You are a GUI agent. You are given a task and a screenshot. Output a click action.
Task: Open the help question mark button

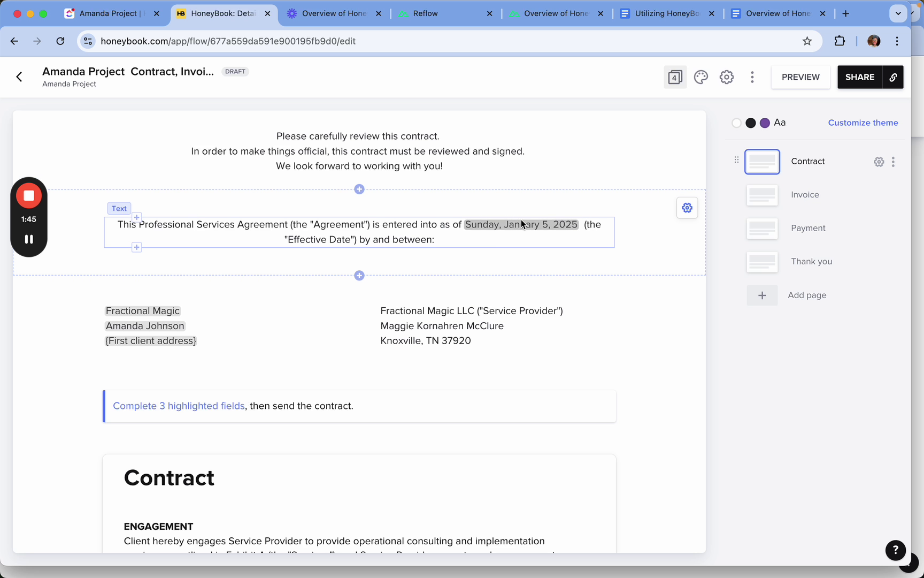pos(896,550)
